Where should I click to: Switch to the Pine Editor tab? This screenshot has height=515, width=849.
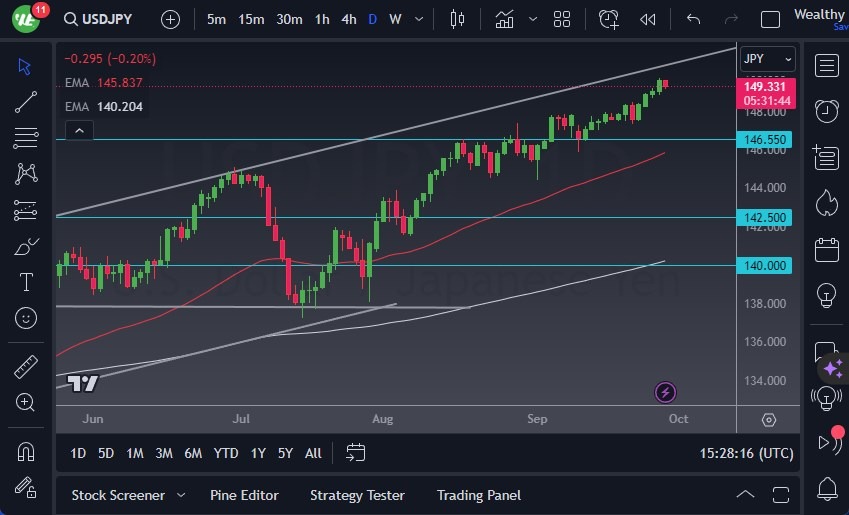coord(244,495)
